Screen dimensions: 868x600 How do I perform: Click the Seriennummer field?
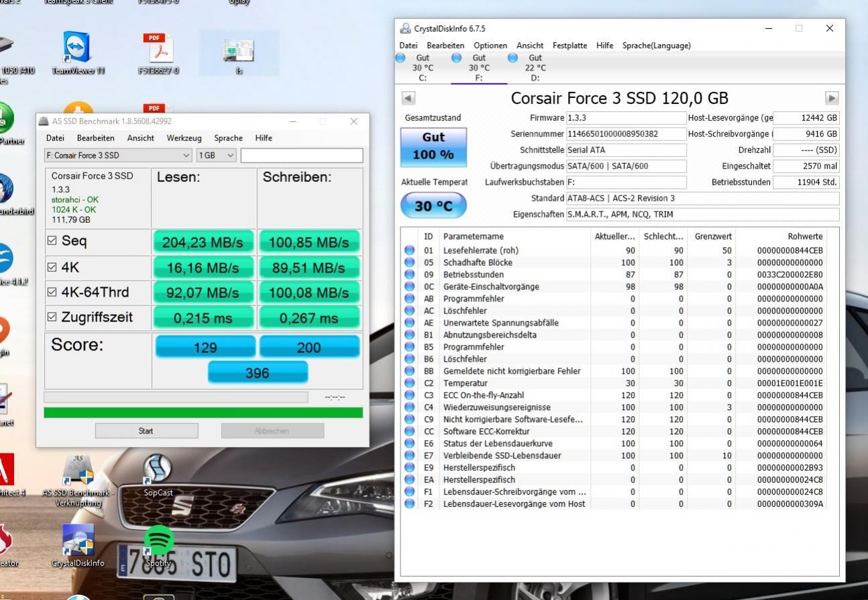point(626,134)
